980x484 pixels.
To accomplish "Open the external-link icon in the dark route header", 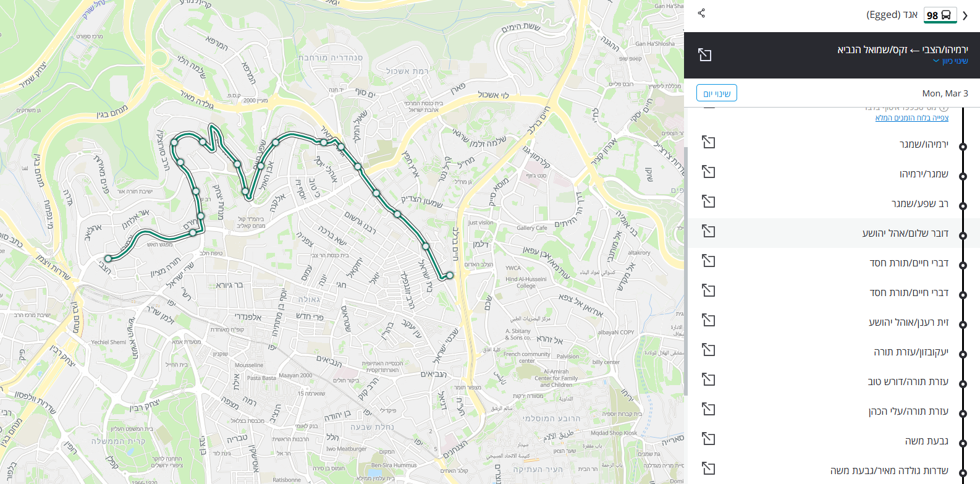I will tap(705, 55).
